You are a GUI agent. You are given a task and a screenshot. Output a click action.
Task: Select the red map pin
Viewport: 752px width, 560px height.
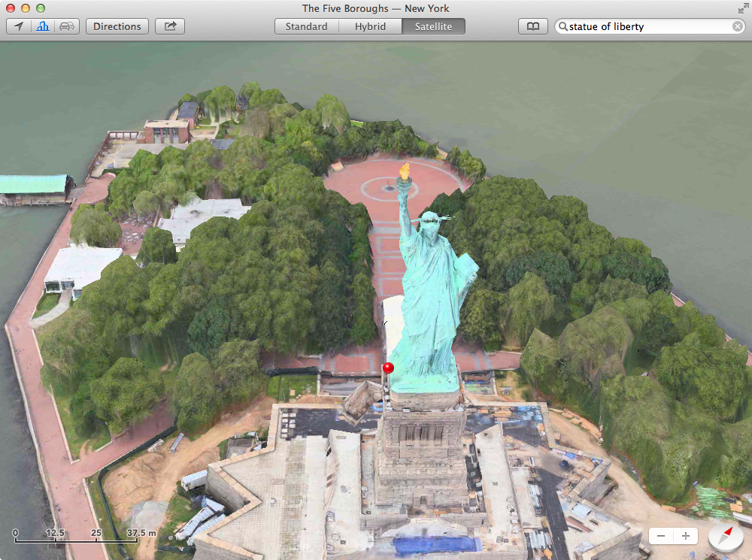tap(388, 368)
